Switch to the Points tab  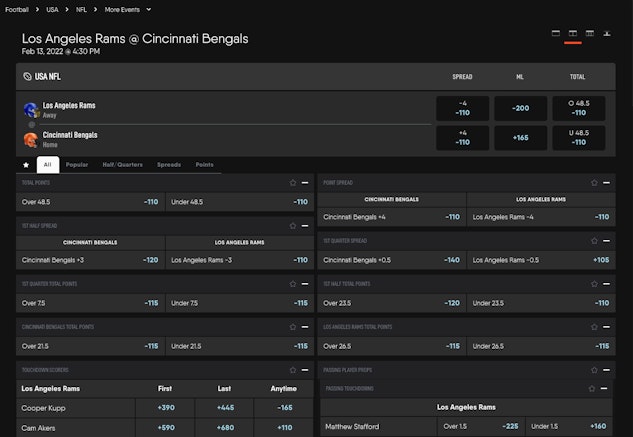click(204, 165)
